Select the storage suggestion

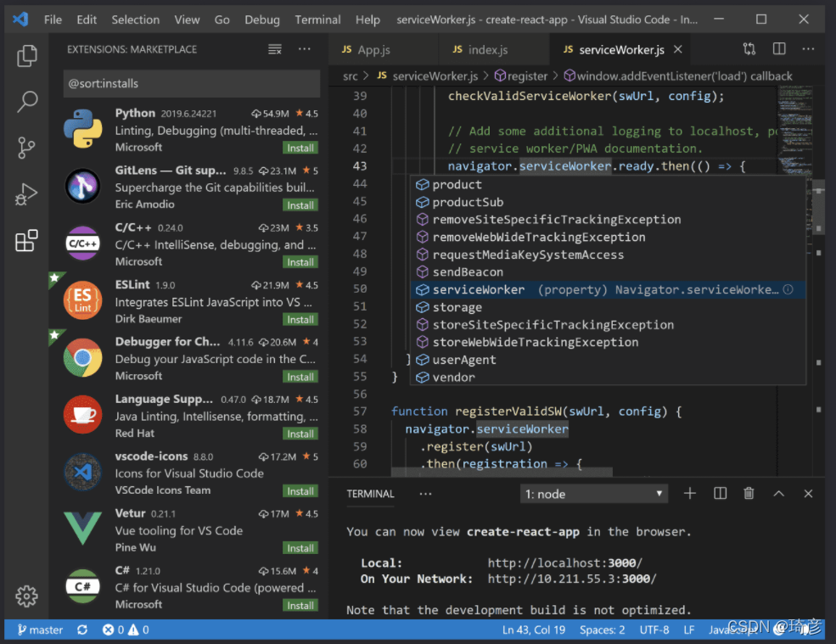tap(608, 307)
